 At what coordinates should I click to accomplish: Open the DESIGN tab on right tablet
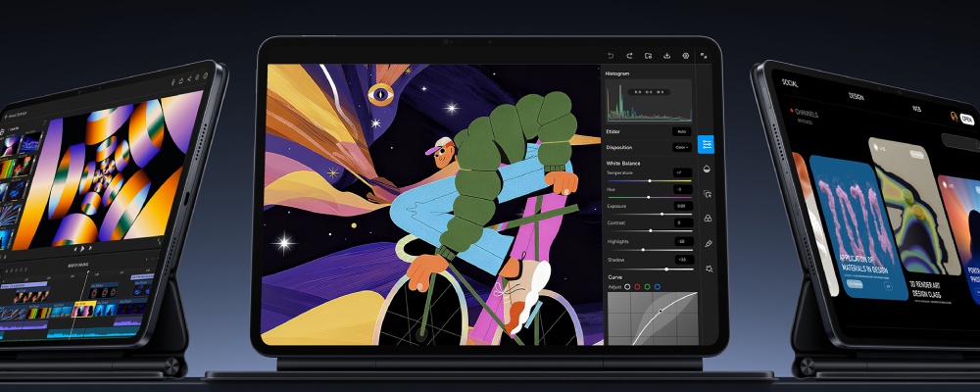click(857, 96)
